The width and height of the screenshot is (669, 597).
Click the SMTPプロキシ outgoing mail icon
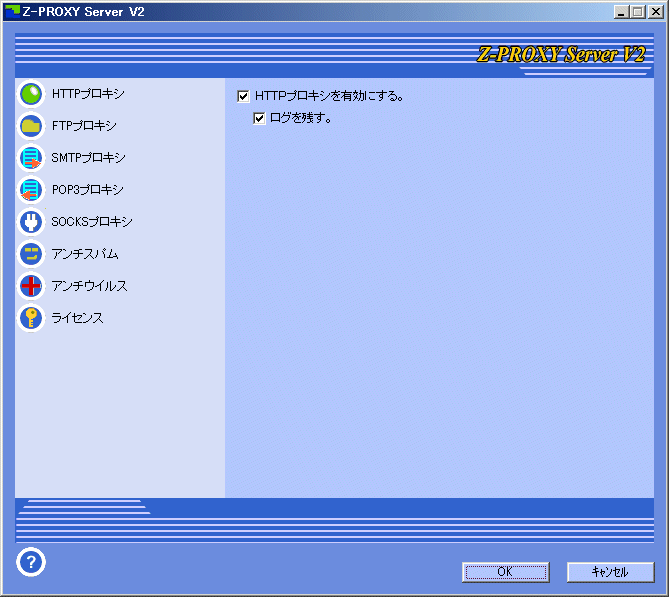(x=31, y=158)
